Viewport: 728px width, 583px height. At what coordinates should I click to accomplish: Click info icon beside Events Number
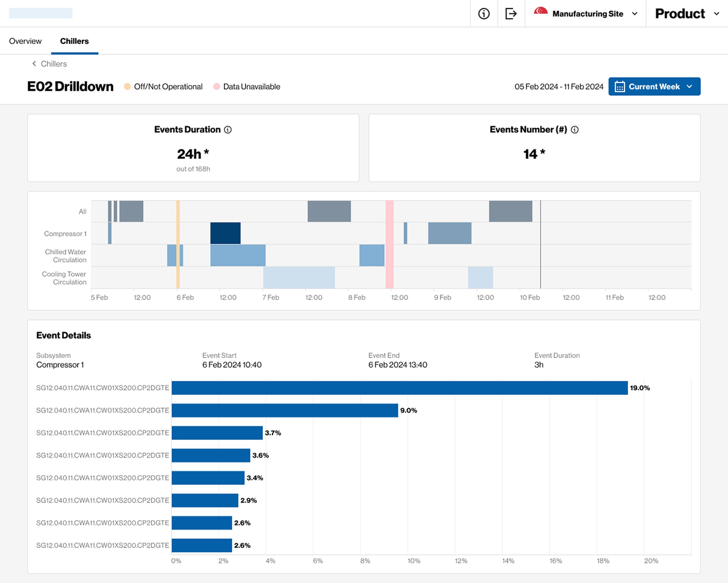[x=574, y=130]
